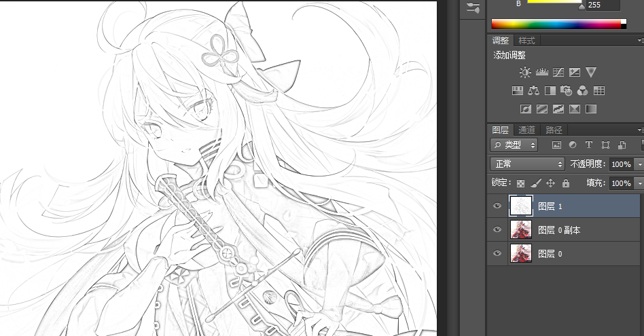The width and height of the screenshot is (644, 336).
Task: Hide the 图层 0 layer
Action: pos(497,253)
